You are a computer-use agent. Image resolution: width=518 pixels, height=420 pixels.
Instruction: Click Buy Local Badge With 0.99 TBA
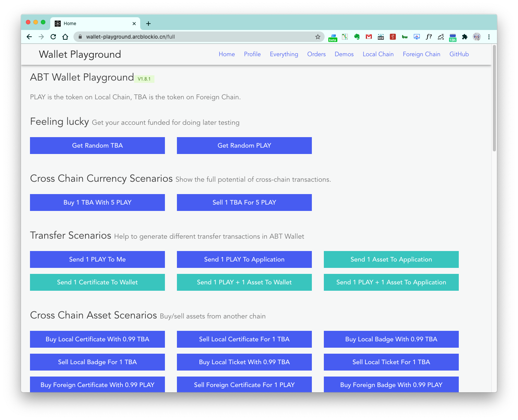coord(391,339)
